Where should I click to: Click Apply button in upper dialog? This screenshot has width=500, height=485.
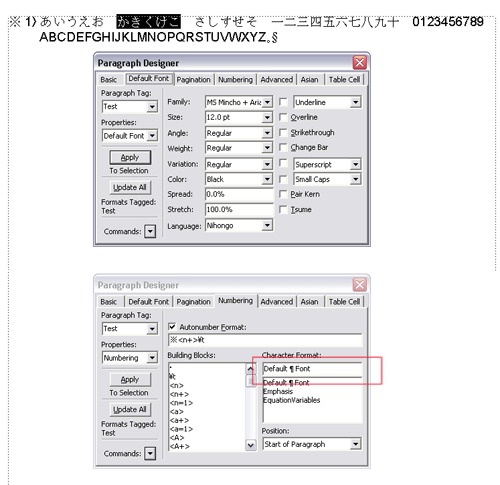point(130,157)
